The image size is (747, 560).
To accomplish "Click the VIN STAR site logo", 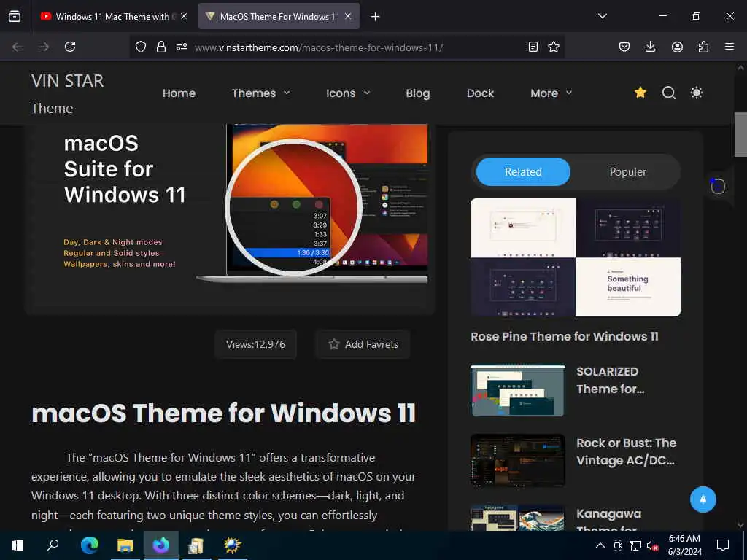I will (x=67, y=94).
